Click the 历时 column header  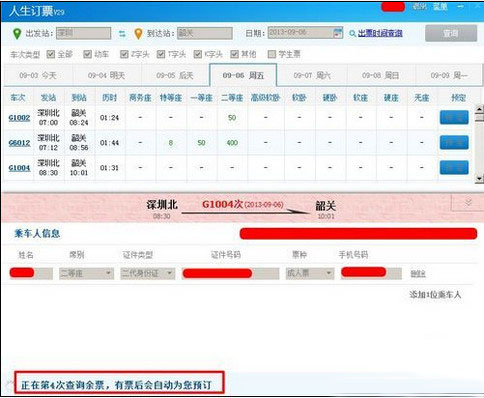[109, 98]
